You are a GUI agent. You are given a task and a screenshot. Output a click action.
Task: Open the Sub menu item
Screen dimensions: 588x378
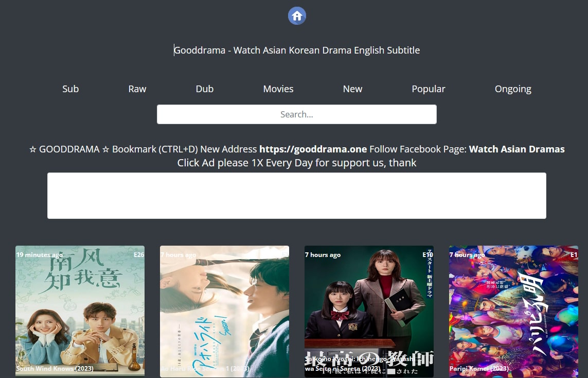pyautogui.click(x=70, y=89)
